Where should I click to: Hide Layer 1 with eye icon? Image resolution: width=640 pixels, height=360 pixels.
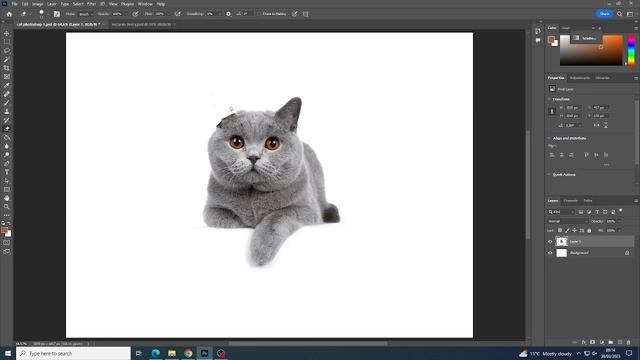[x=550, y=242]
